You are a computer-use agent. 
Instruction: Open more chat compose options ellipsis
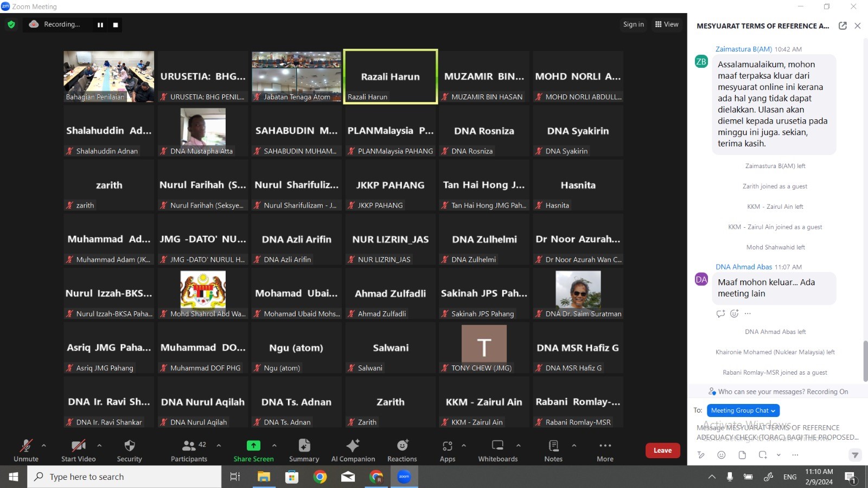pyautogui.click(x=795, y=455)
